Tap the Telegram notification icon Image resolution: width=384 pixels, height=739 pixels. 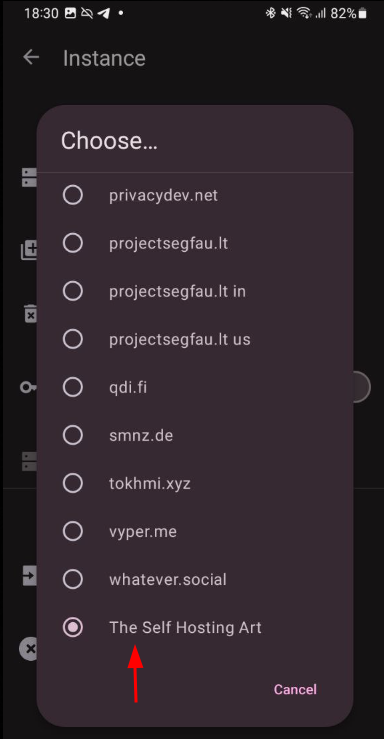click(104, 14)
